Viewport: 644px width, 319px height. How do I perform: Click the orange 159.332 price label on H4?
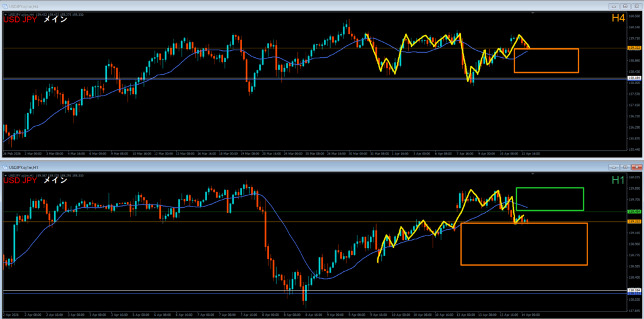click(634, 48)
